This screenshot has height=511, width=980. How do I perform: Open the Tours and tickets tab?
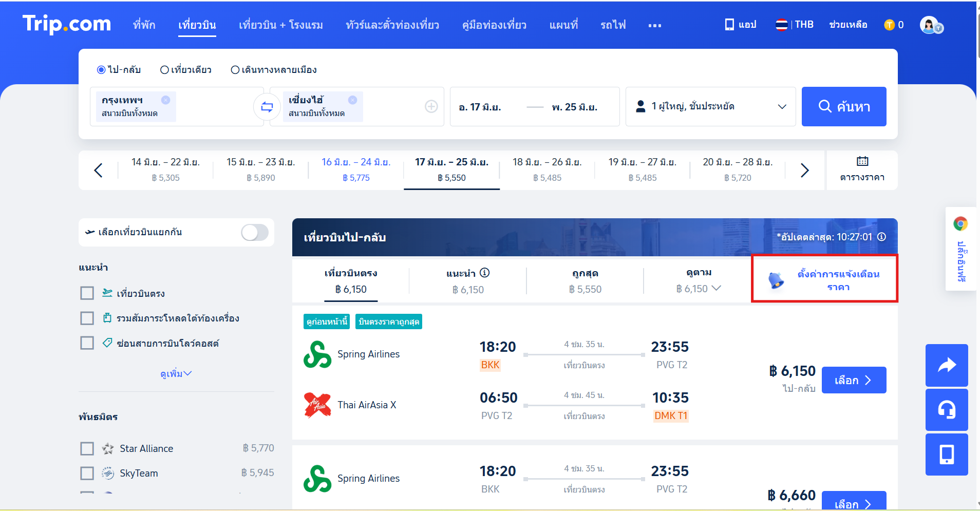[392, 25]
